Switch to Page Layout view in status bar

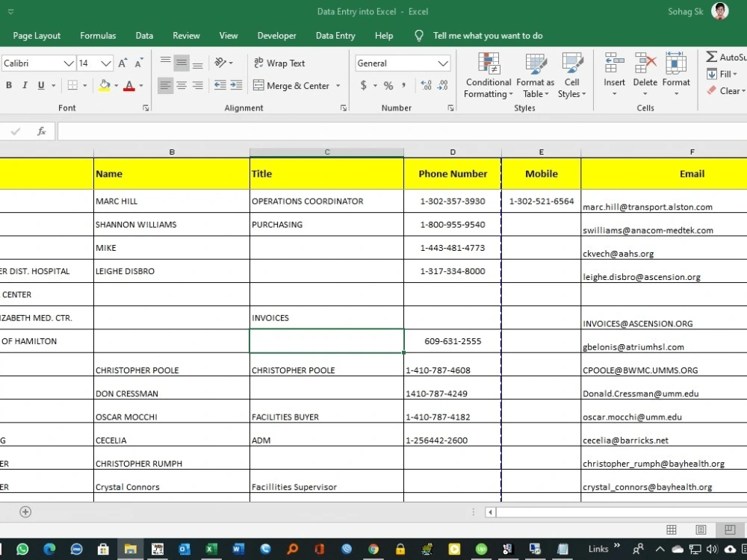pos(701,529)
